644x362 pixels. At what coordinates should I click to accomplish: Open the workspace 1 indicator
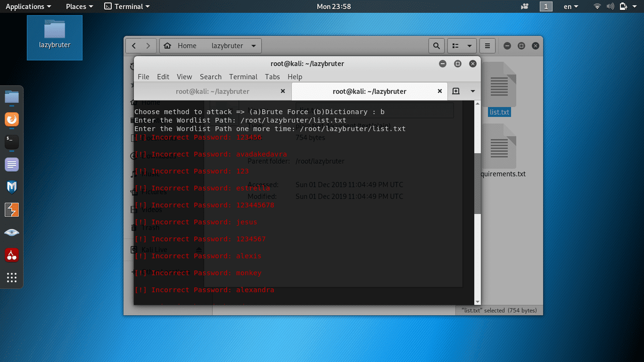[546, 7]
